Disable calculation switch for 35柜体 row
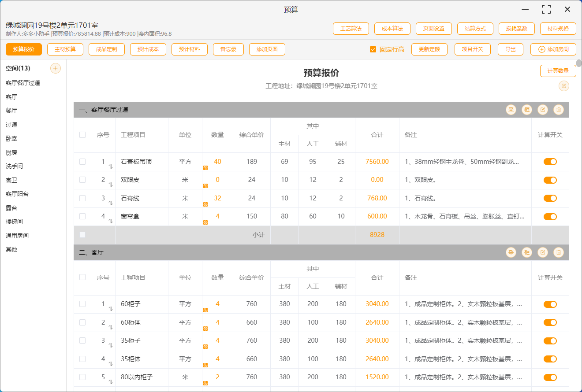The height and width of the screenshot is (392, 582). [550, 359]
